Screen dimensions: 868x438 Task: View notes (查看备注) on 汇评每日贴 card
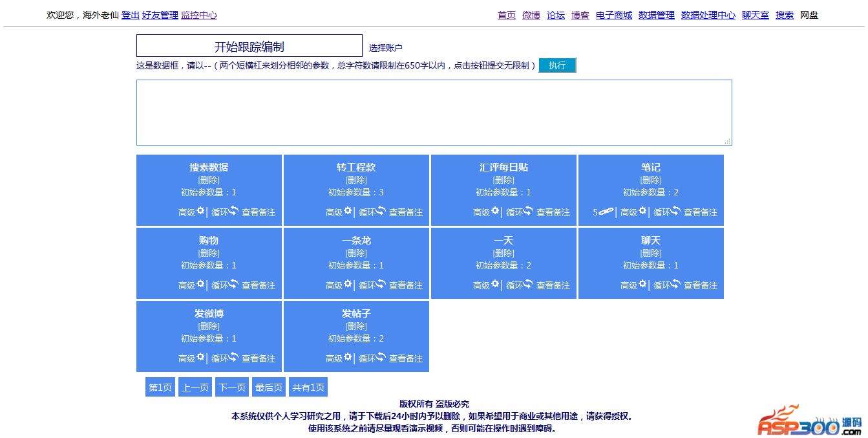coord(553,212)
